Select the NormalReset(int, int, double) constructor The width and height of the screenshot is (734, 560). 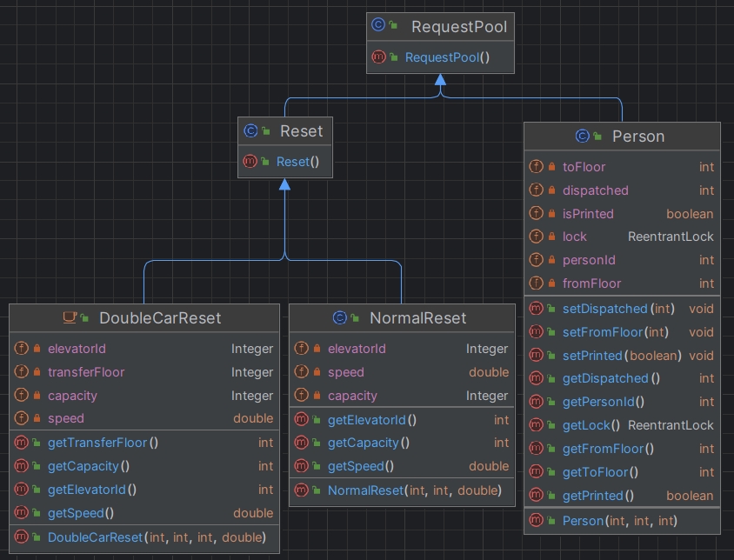pyautogui.click(x=402, y=490)
